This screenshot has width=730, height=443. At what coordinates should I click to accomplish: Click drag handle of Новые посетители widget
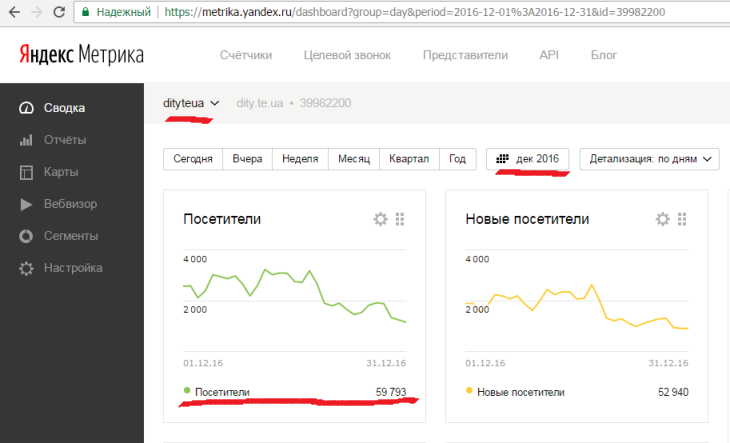coord(682,219)
